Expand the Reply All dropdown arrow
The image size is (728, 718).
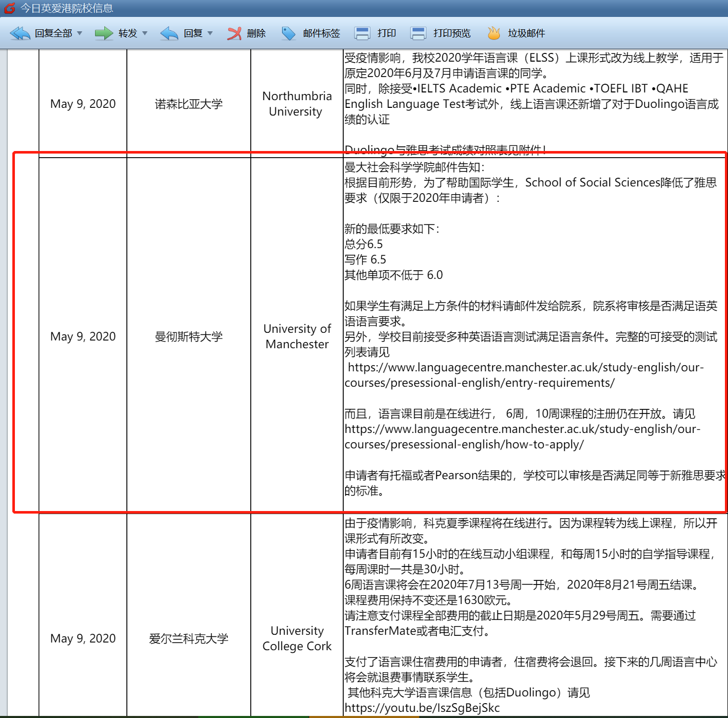point(80,33)
